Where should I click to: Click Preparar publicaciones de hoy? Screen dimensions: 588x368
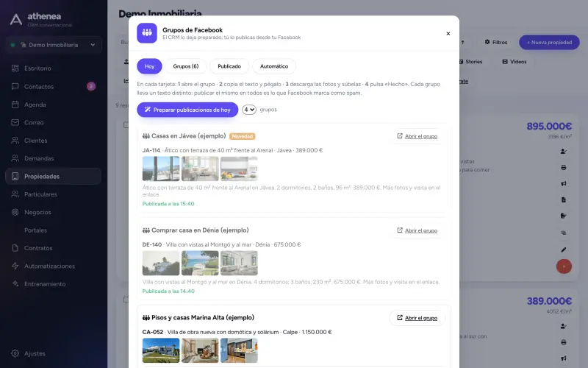[x=187, y=110]
